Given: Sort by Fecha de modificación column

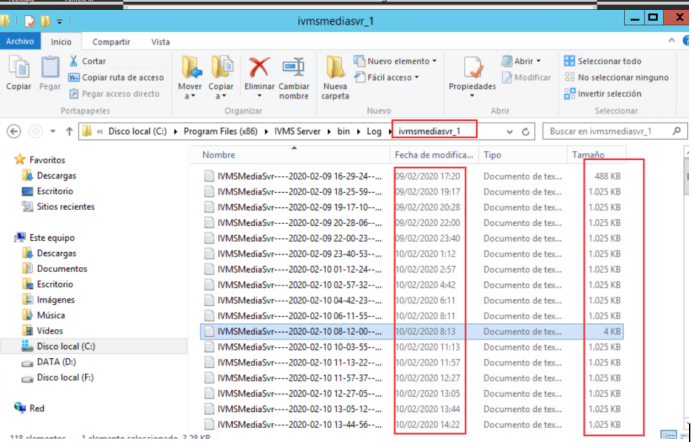Looking at the screenshot, I should [434, 155].
